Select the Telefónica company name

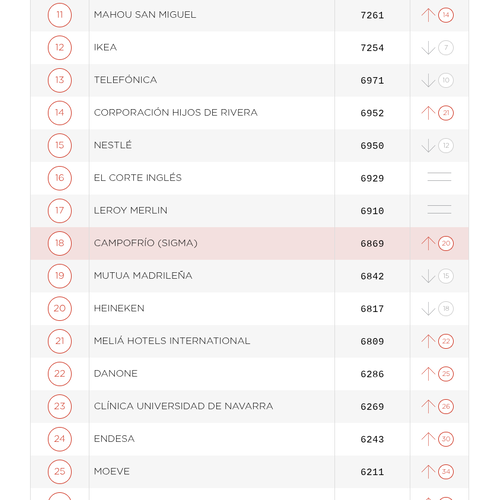(x=125, y=80)
